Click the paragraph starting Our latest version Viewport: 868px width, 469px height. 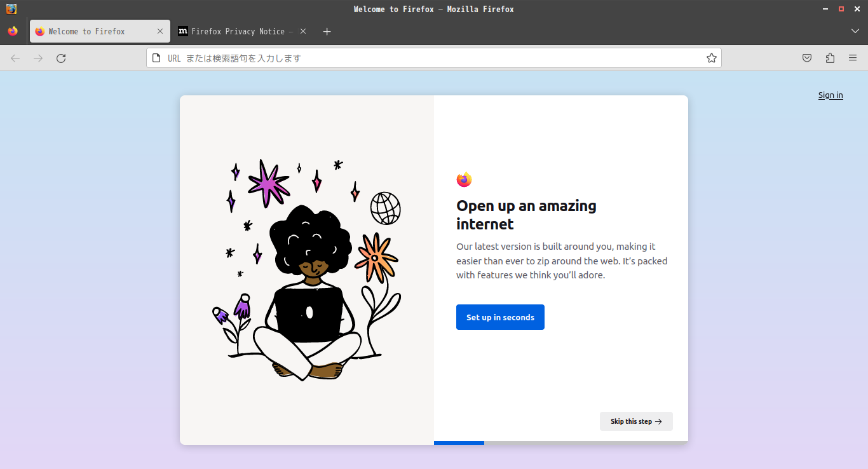coord(562,261)
